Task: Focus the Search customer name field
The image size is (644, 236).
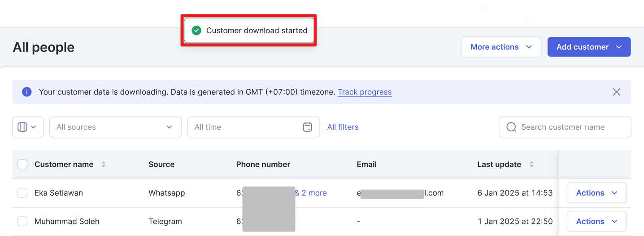Action: 565,127
